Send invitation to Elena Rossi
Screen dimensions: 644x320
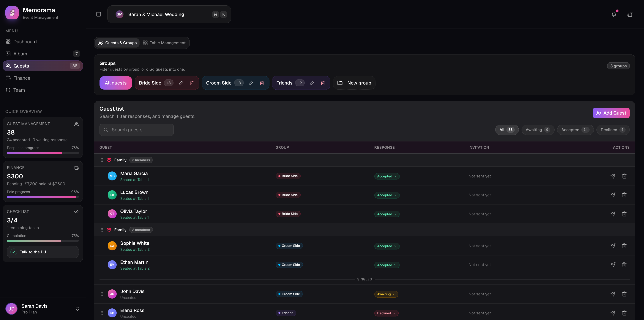[613, 313]
